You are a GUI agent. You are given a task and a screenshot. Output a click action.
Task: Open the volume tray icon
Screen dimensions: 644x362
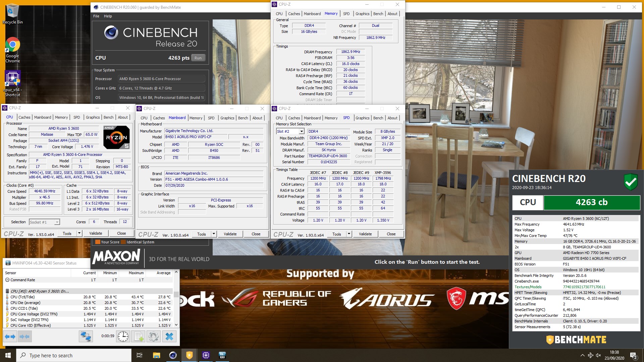pyautogui.click(x=599, y=355)
